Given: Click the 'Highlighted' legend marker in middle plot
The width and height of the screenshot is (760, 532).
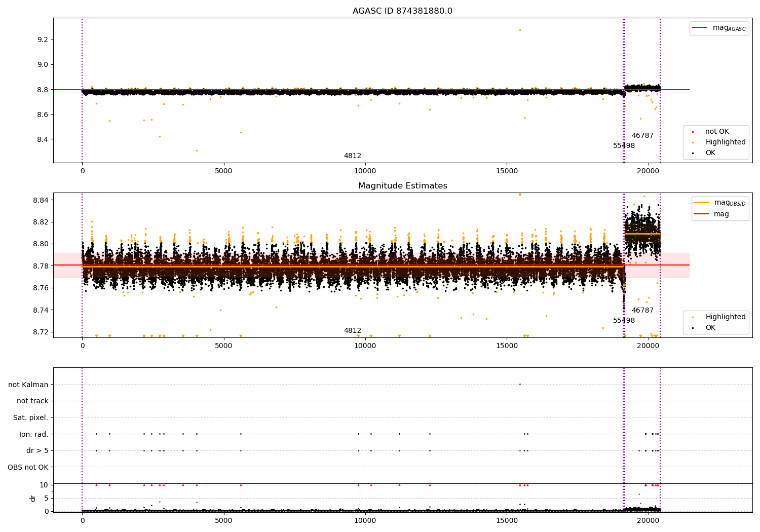Looking at the screenshot, I should coord(693,317).
